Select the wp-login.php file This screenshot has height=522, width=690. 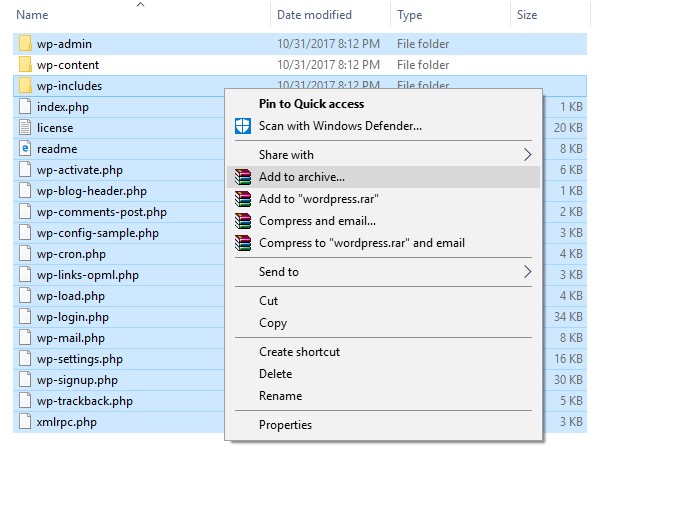[72, 317]
